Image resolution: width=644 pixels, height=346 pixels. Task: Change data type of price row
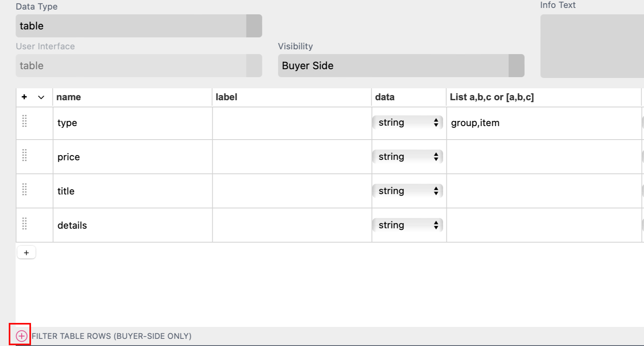[x=408, y=157]
